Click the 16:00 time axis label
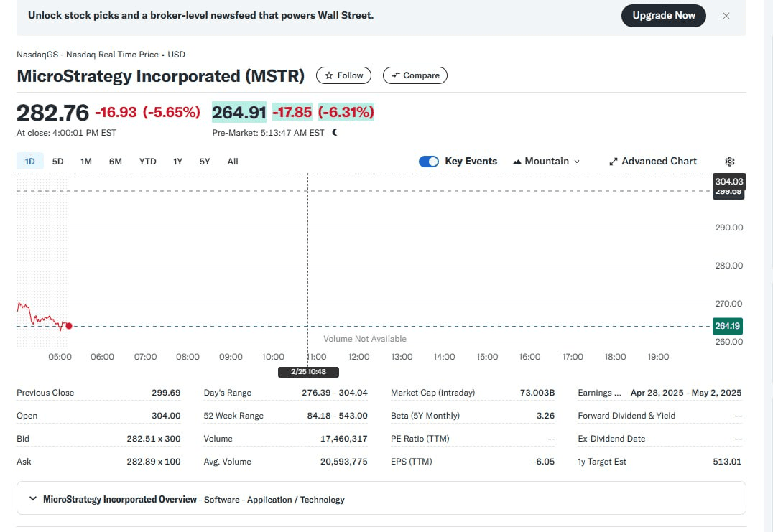773x532 pixels. coord(529,357)
